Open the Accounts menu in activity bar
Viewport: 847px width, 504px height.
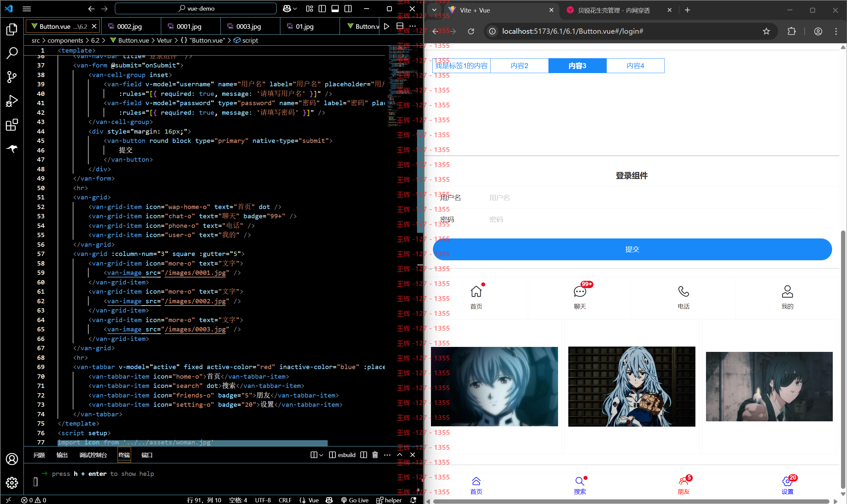coord(12,459)
